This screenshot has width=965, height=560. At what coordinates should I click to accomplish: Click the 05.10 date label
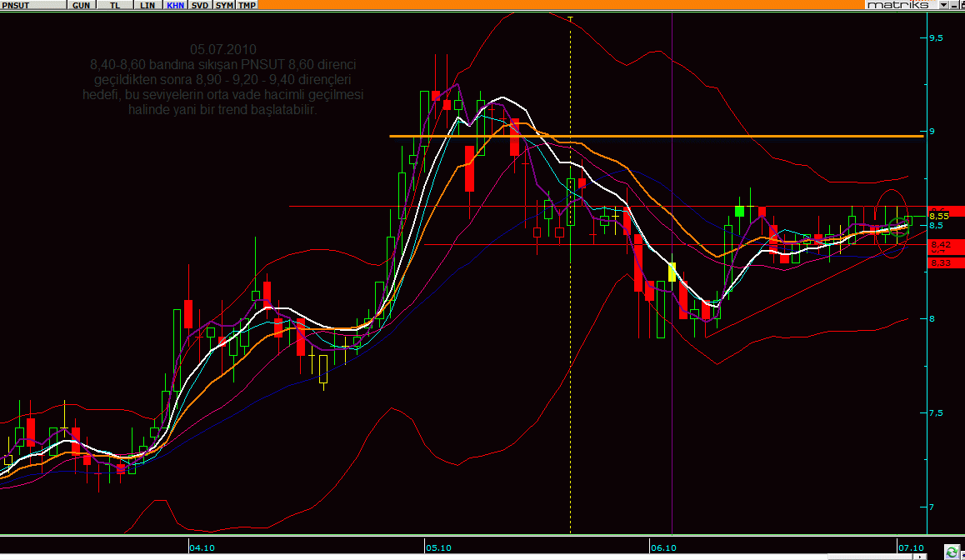point(438,547)
